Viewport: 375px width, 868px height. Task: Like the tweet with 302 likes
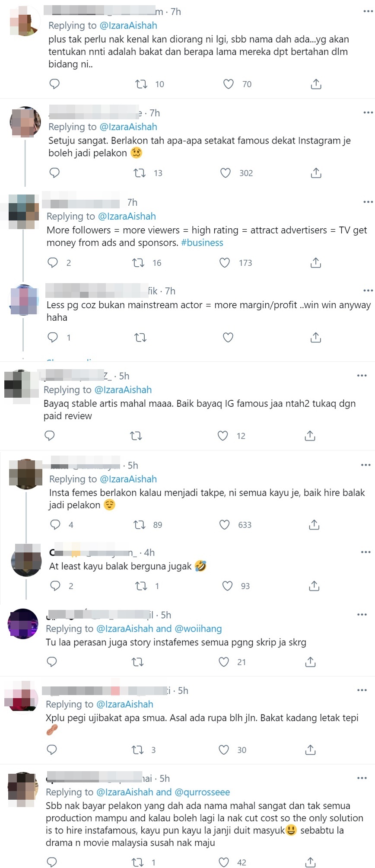226,173
